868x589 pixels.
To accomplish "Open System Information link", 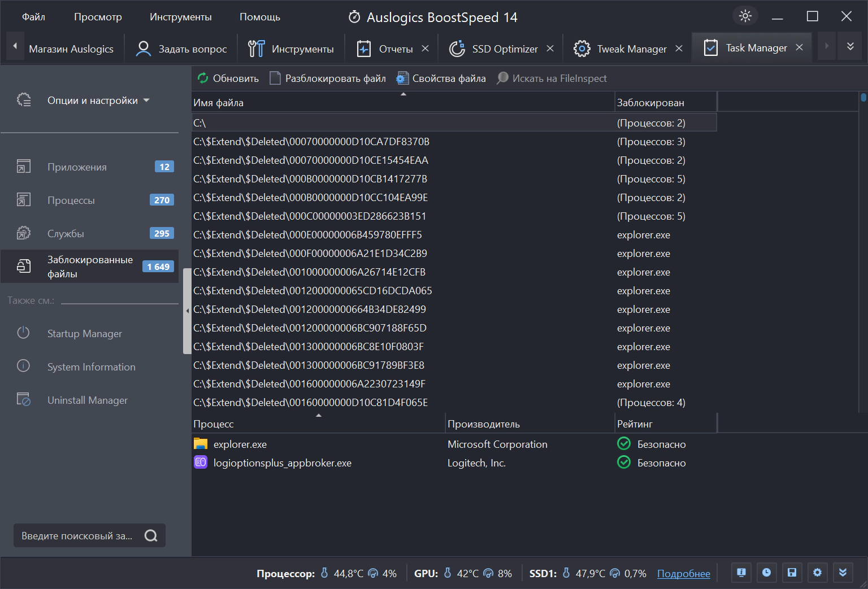I will tap(92, 367).
